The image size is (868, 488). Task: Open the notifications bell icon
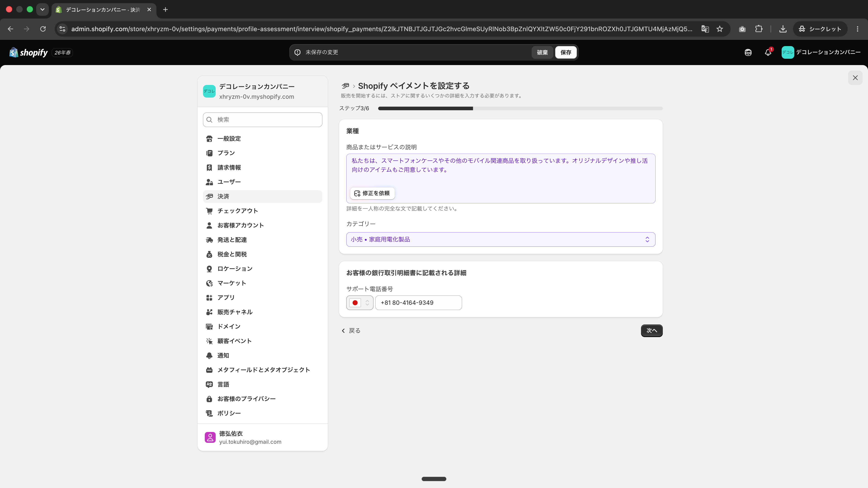[x=768, y=52]
